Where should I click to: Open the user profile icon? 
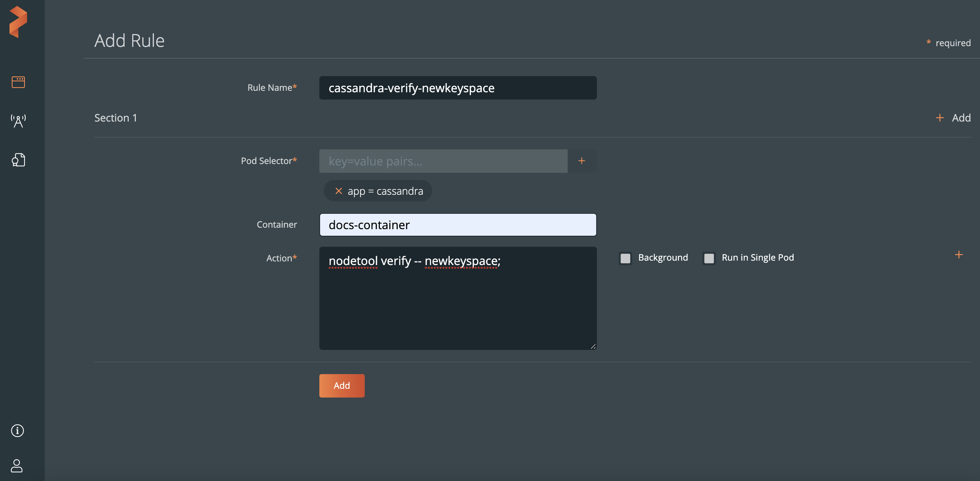click(17, 465)
